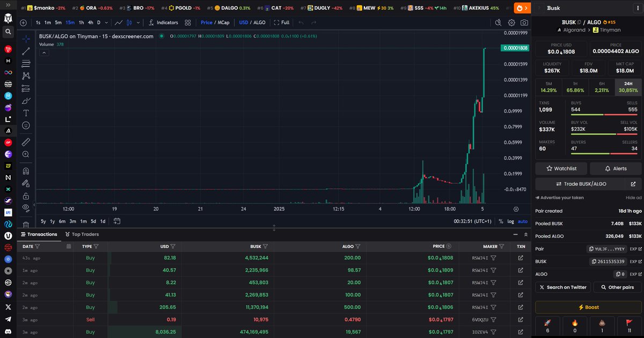Open the search in the left sidebar

tap(8, 32)
